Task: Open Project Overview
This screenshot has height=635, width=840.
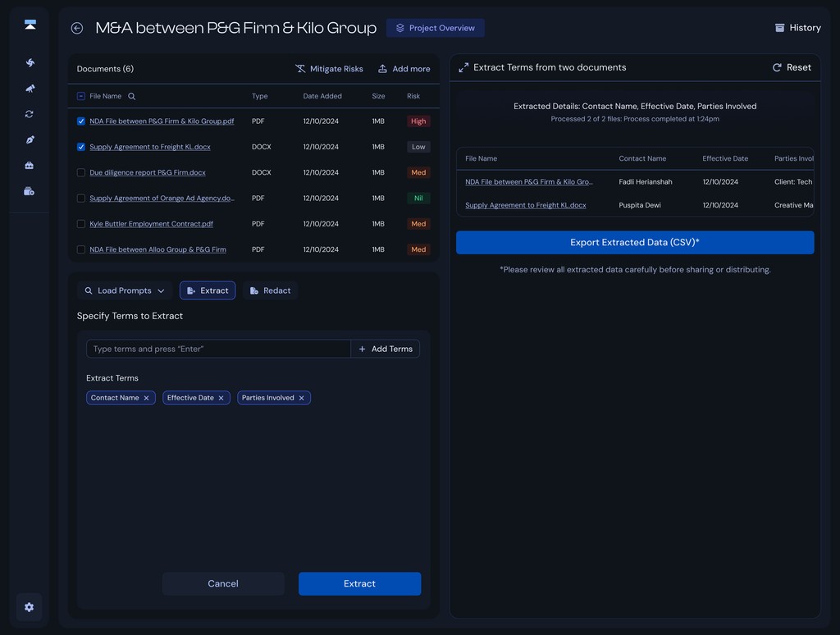Action: click(435, 28)
